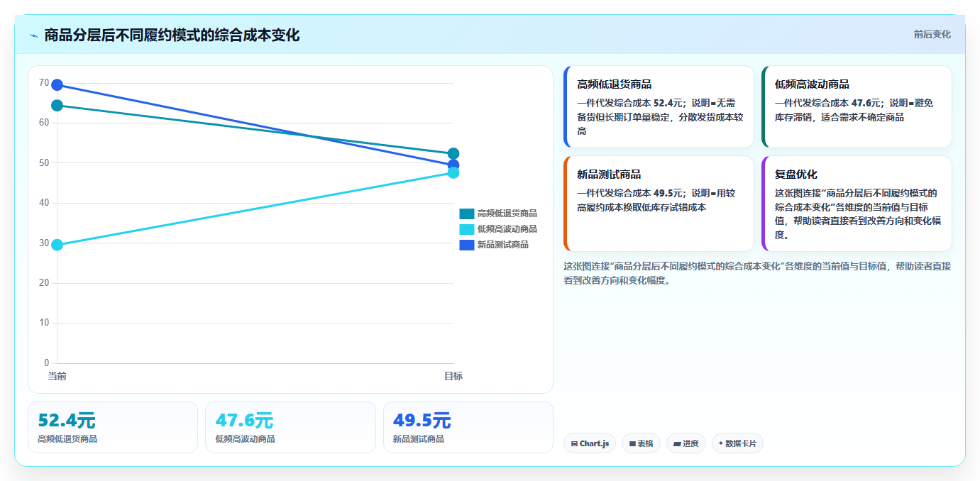Click the y-axis tick label 70
Image resolution: width=980 pixels, height=481 pixels.
pos(44,83)
